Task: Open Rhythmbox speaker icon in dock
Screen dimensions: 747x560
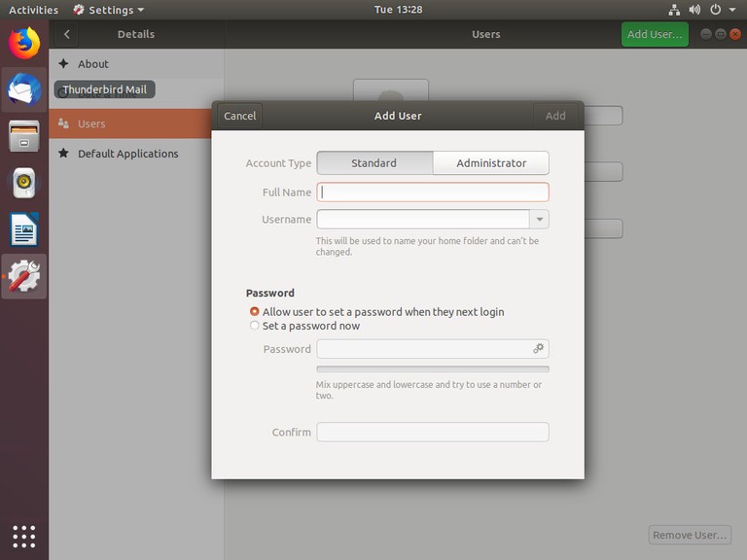Action: [23, 183]
